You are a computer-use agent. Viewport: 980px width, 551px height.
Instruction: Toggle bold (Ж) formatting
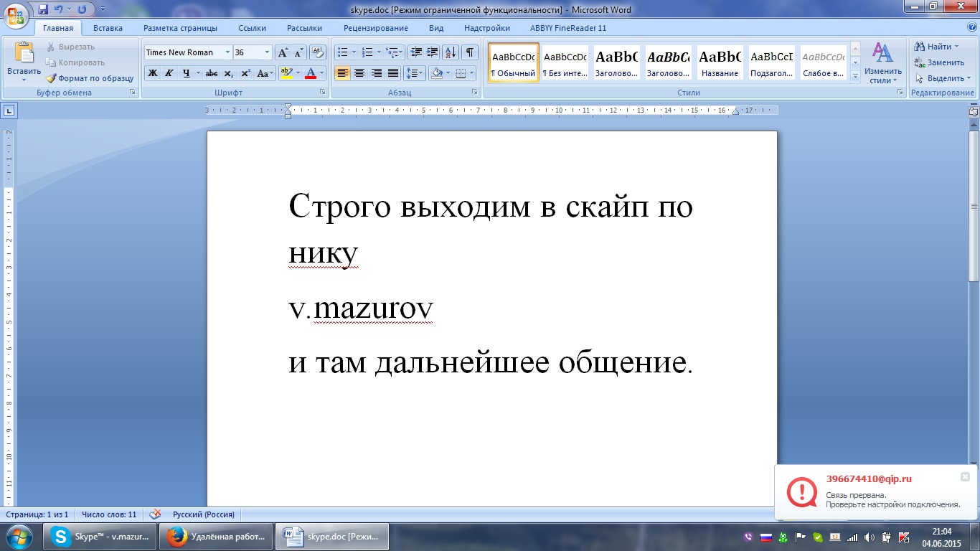(x=153, y=73)
